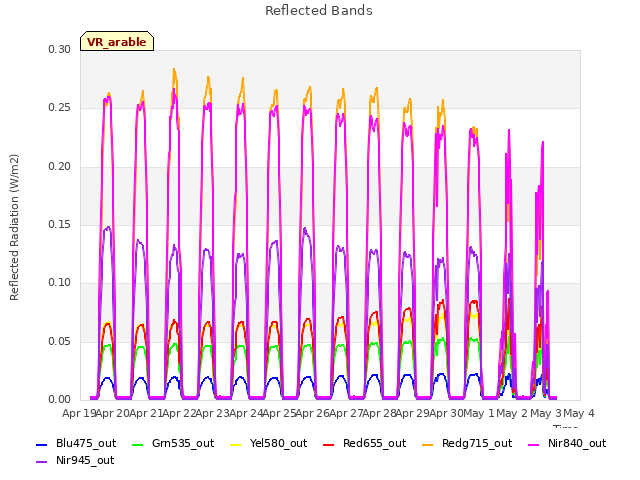Click the Blu475_out blue legend swatch
Screen dimensions: 640x480
pyautogui.click(x=42, y=444)
